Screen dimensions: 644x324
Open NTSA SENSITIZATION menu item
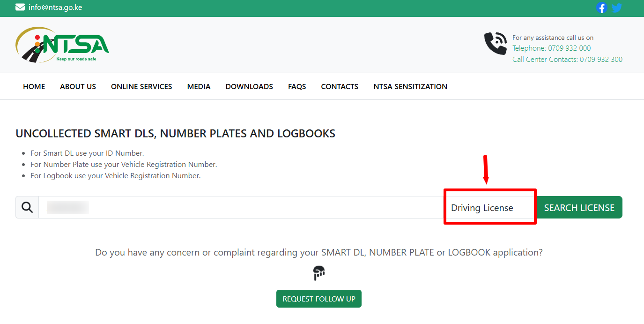point(410,86)
